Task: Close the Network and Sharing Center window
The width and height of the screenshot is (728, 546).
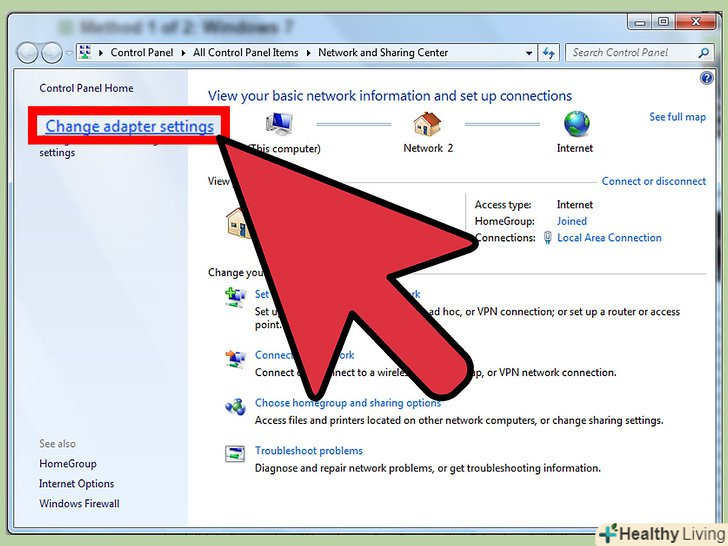Action: point(696,22)
